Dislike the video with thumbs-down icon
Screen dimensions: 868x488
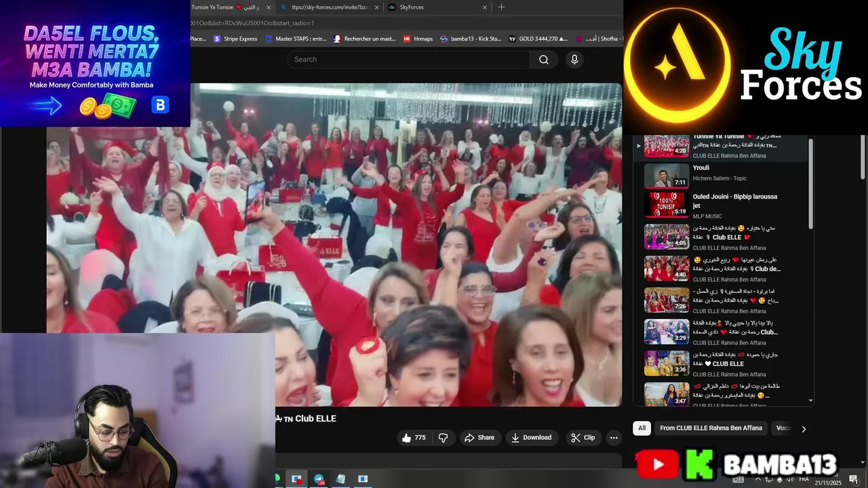pos(443,438)
